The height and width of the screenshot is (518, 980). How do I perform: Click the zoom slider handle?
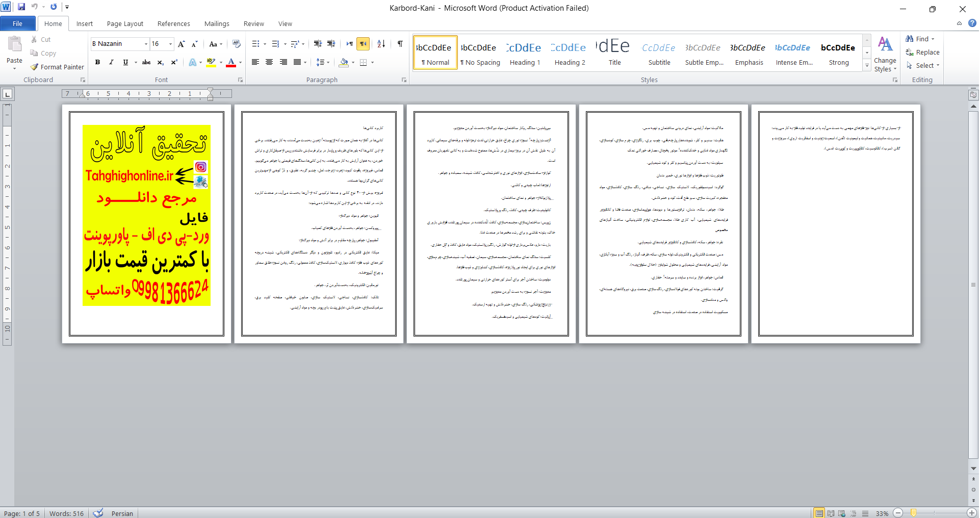click(914, 513)
